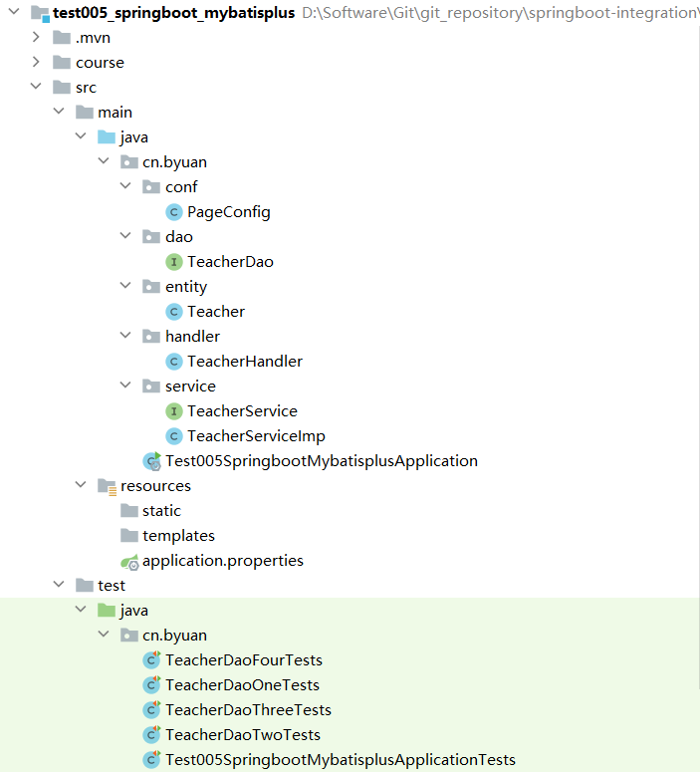Image resolution: width=700 pixels, height=772 pixels.
Task: Select the main folder label
Action: [116, 113]
